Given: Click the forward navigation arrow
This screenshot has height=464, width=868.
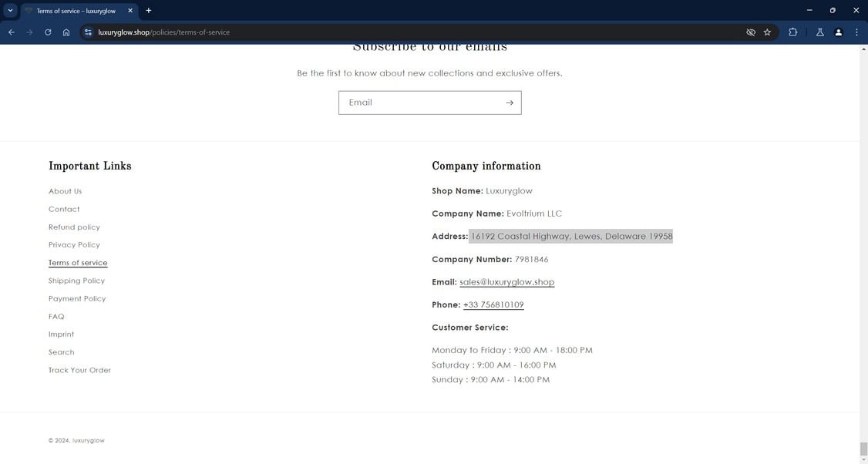Looking at the screenshot, I should point(30,32).
